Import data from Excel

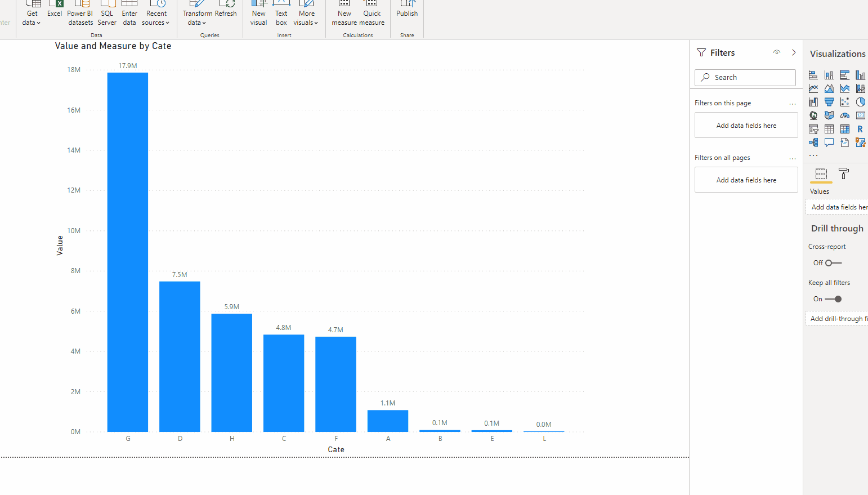tap(55, 10)
